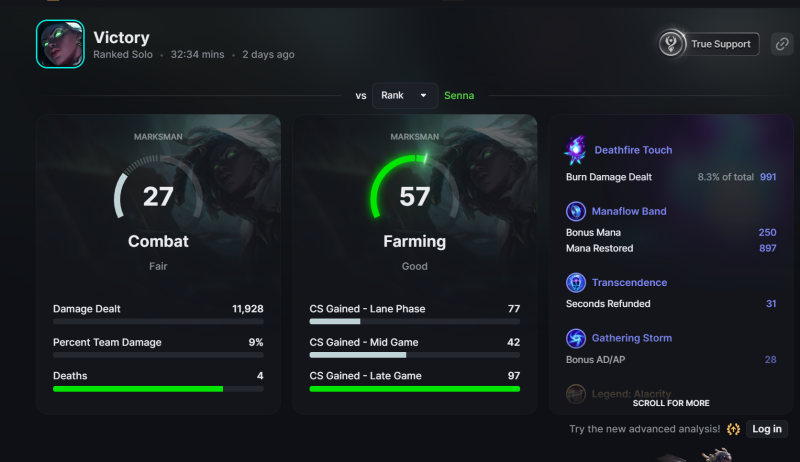
Task: Open the Rank comparison dropdown
Action: [x=405, y=95]
